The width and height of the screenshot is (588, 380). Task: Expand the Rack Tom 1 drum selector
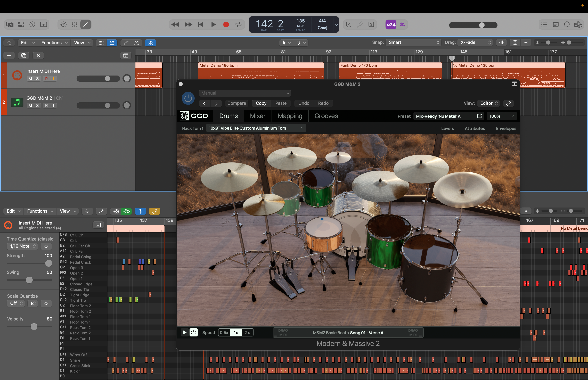click(x=256, y=128)
